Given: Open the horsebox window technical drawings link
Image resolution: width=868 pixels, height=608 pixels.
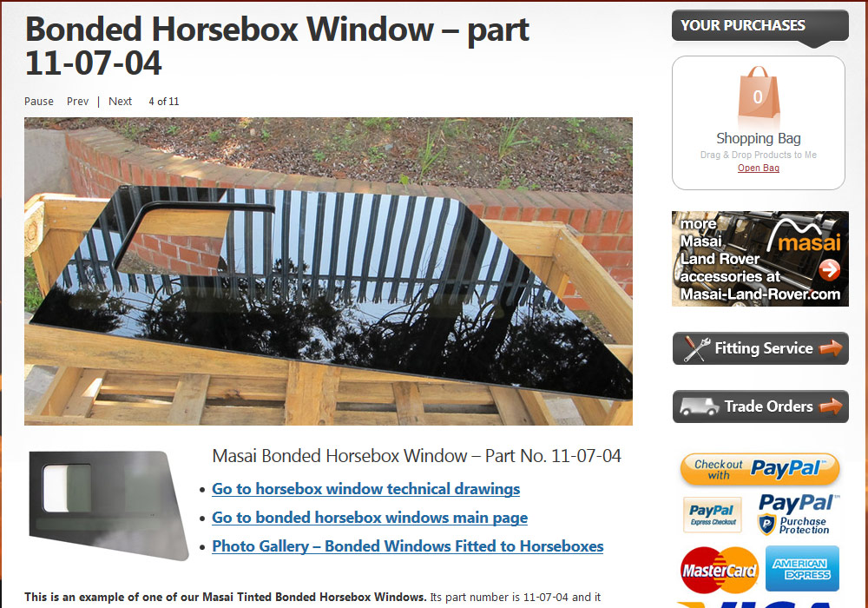Looking at the screenshot, I should [x=366, y=489].
